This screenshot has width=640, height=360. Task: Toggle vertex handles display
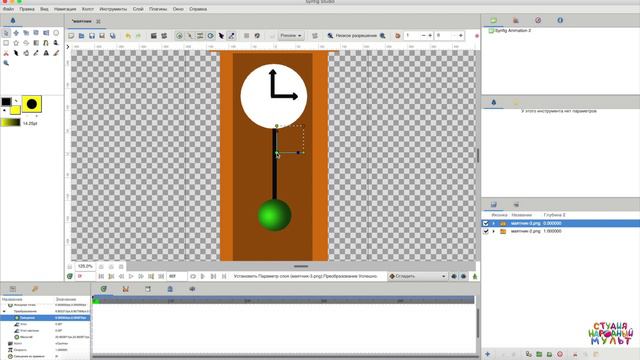[190, 36]
